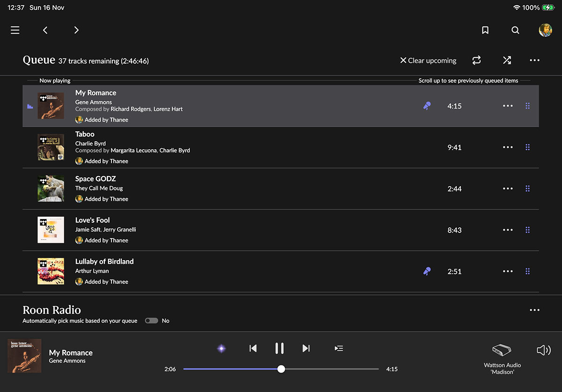The width and height of the screenshot is (562, 392).
Task: Open more options for Taboo row
Action: click(x=508, y=147)
